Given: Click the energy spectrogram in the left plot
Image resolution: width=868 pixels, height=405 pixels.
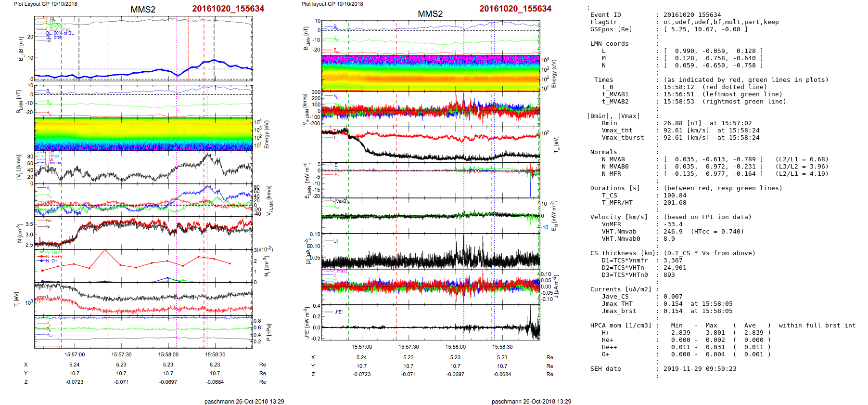Looking at the screenshot, I should [x=143, y=134].
